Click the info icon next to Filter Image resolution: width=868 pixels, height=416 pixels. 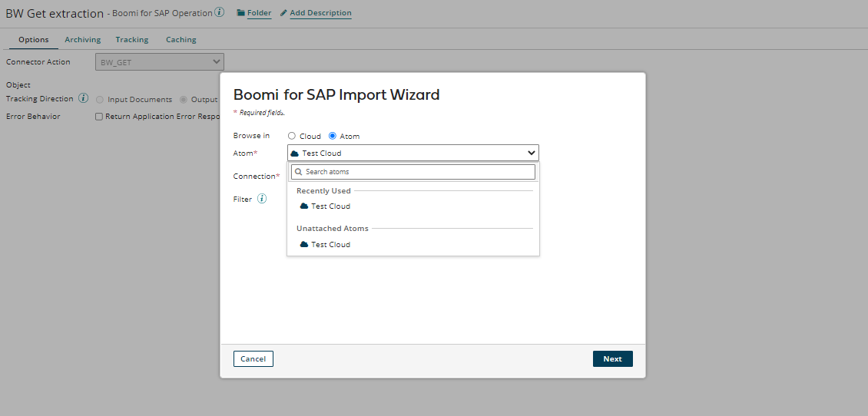tap(262, 199)
